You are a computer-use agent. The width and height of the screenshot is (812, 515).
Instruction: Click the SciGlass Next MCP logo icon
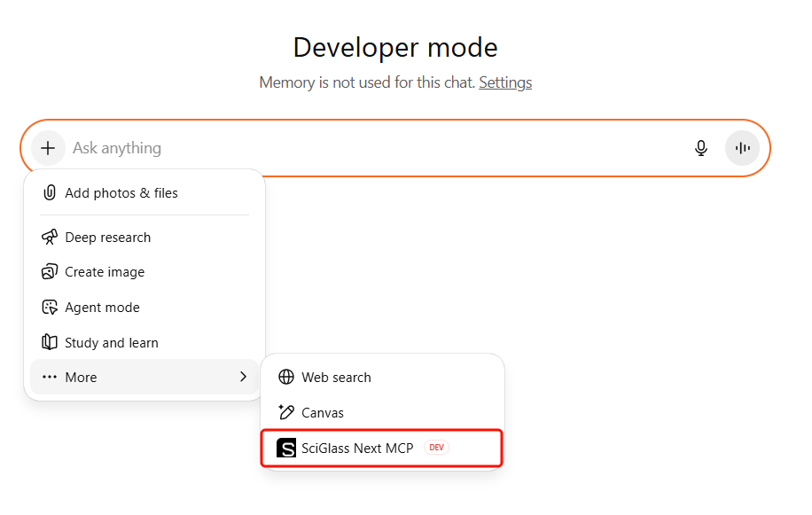click(286, 449)
